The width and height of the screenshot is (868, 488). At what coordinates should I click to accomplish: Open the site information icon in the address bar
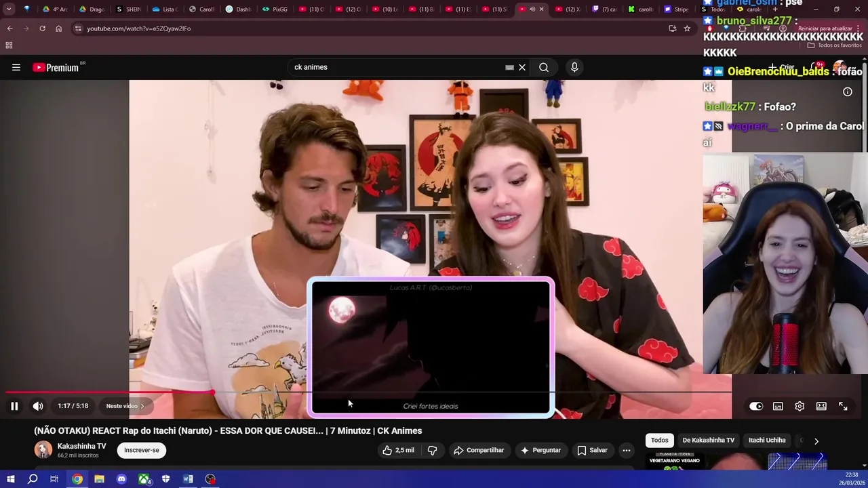coord(78,28)
